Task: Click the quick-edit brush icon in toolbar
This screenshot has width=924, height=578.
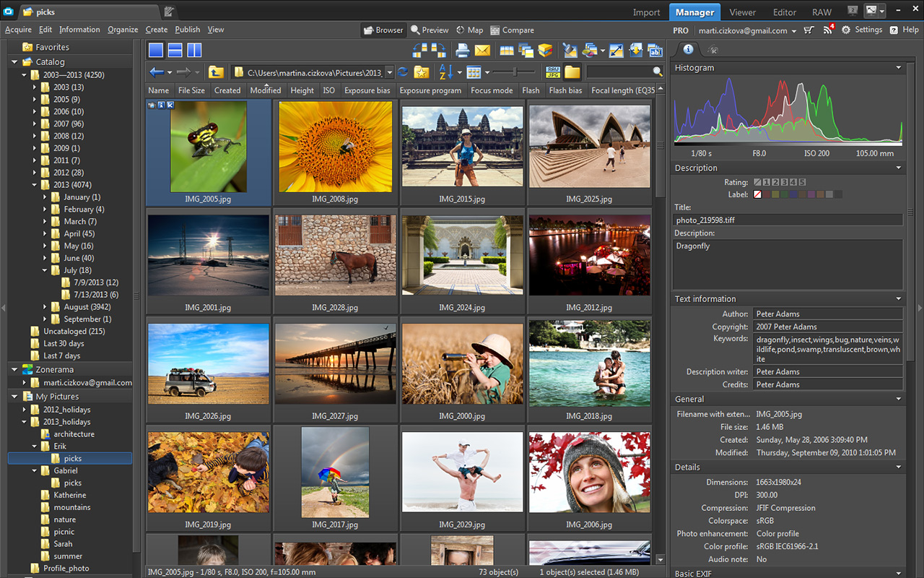Action: point(570,50)
